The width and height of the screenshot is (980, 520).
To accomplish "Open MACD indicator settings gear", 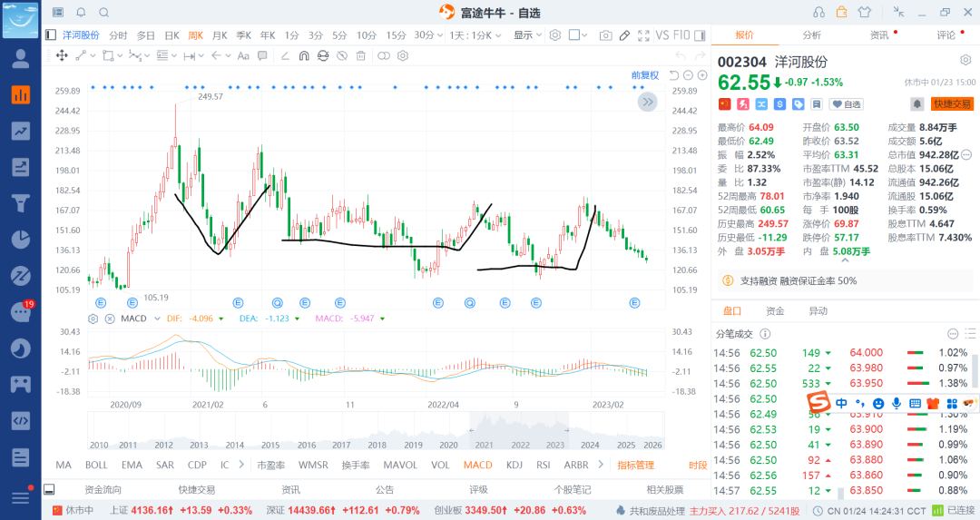I will click(93, 319).
